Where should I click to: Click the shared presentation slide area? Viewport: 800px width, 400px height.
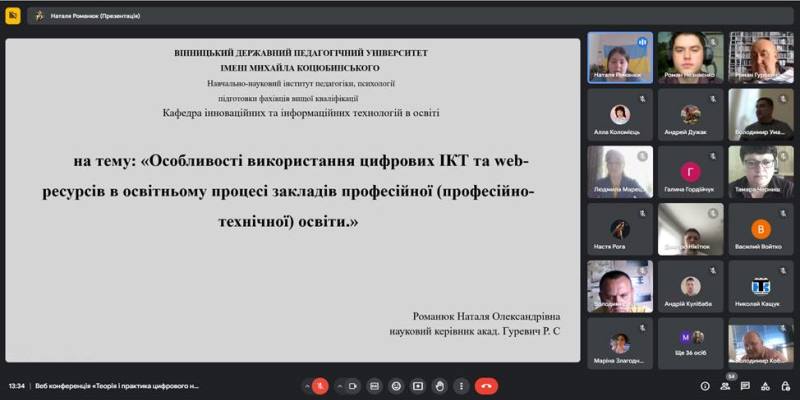click(292, 200)
